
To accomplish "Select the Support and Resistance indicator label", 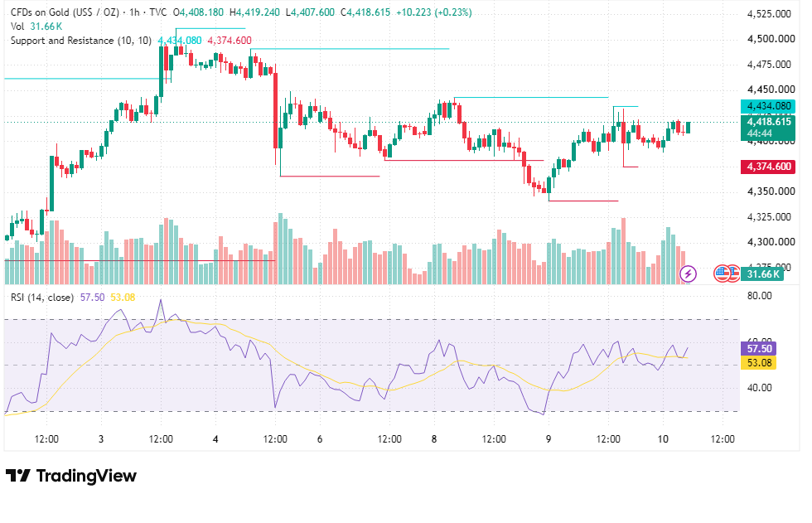I will [x=81, y=41].
